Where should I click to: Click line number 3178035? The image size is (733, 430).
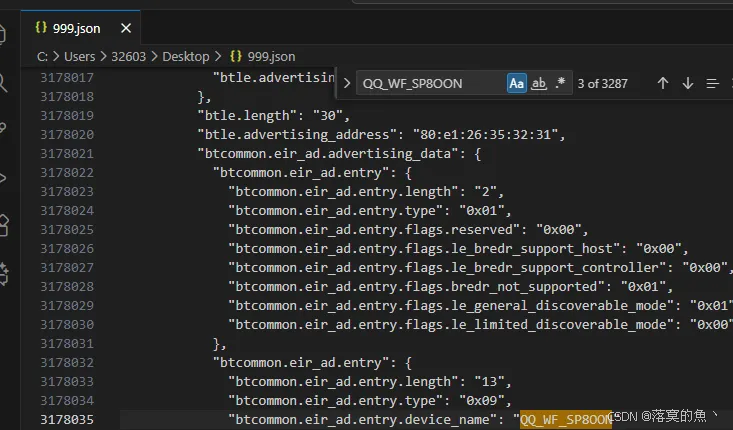pyautogui.click(x=67, y=419)
